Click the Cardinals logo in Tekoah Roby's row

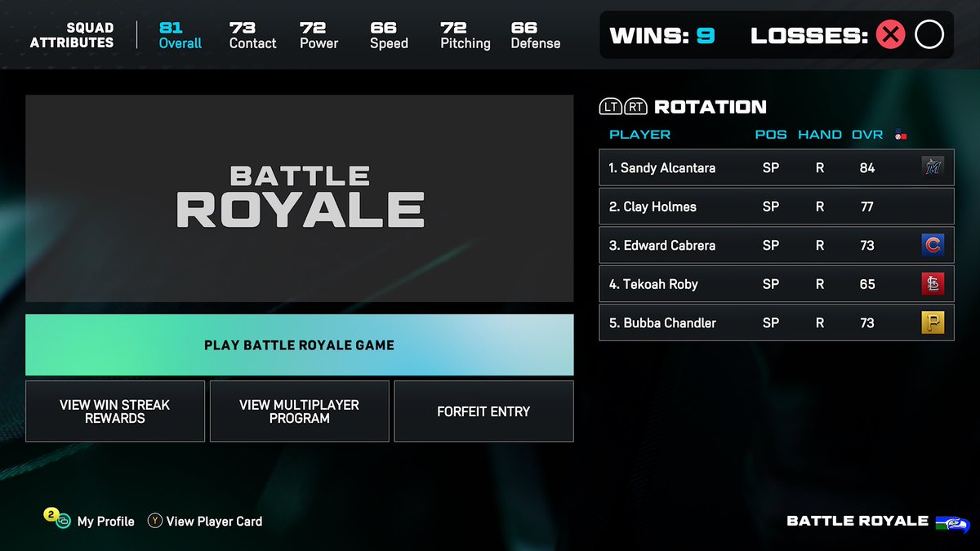point(933,284)
